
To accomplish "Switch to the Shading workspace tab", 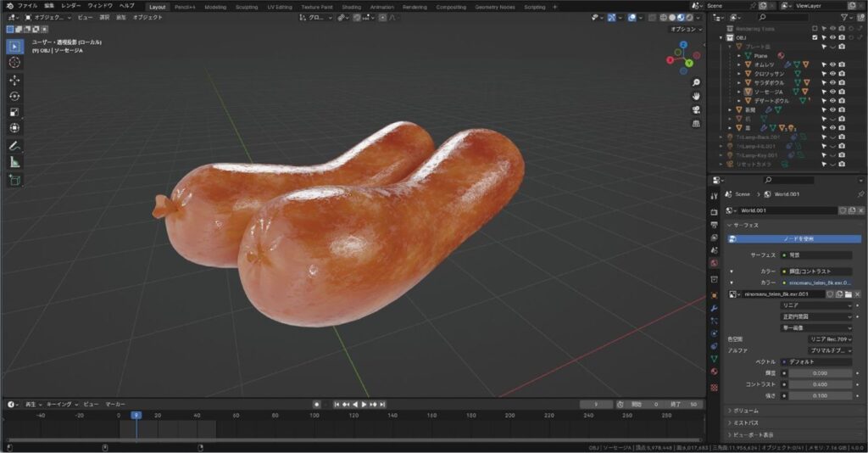I will 351,7.
